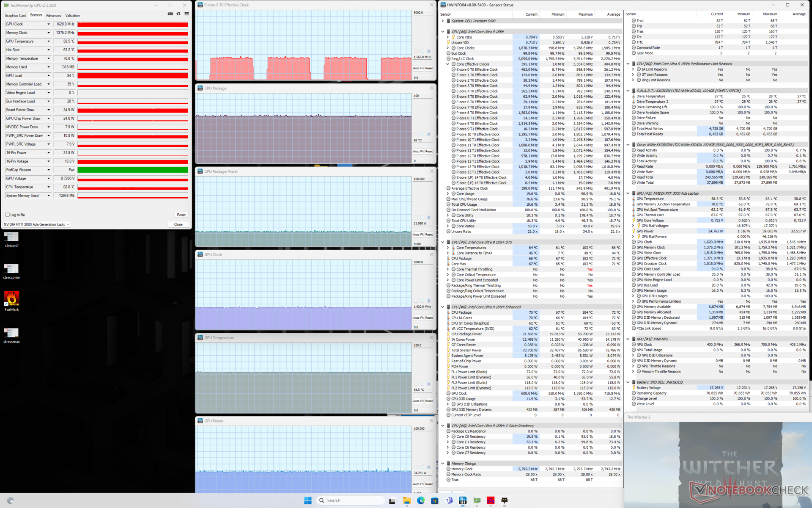
Task: Collapse the Core Effective Clocks tree node
Action: (x=448, y=64)
